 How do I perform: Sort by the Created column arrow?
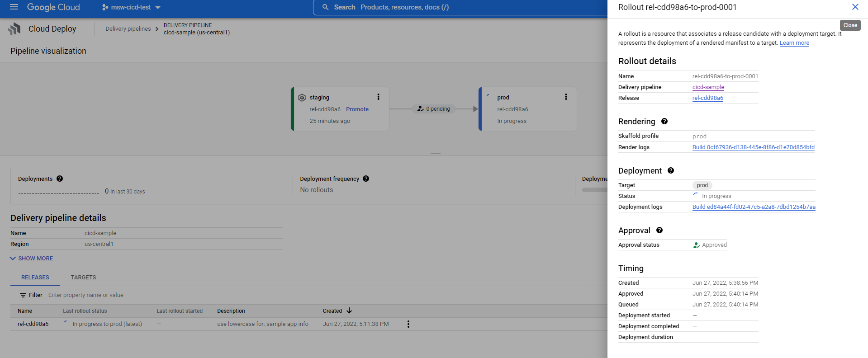[x=349, y=311]
